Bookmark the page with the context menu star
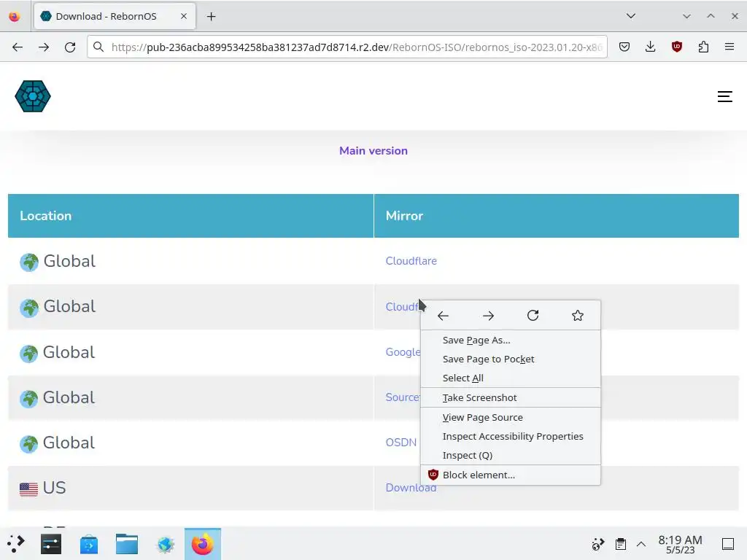747x560 pixels. coord(578,315)
